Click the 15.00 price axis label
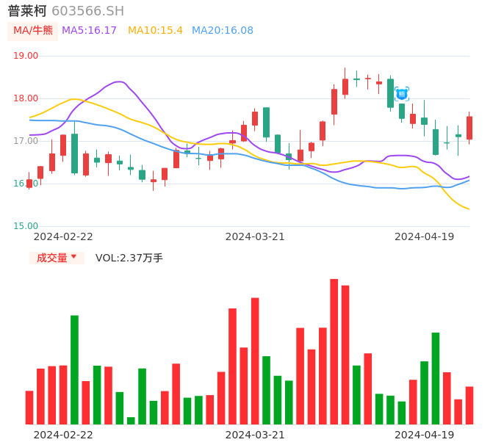Viewport: 504px width, 445px height. (x=26, y=226)
